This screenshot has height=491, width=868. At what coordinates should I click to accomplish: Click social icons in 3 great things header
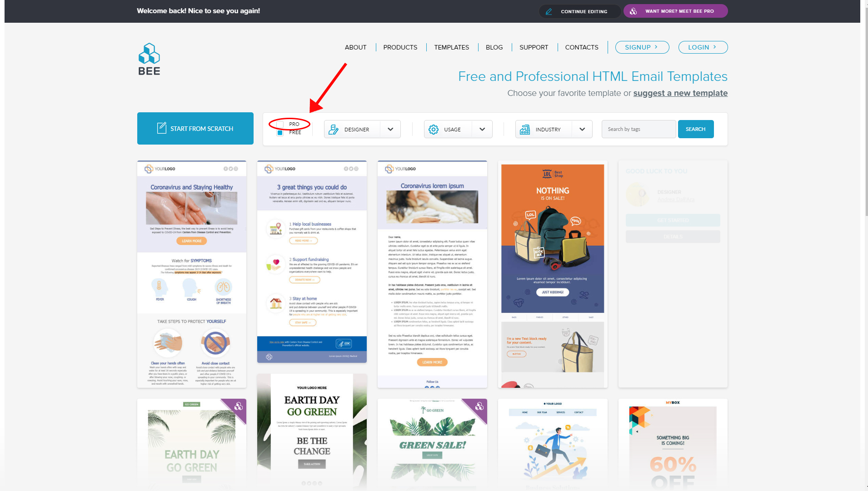351,169
